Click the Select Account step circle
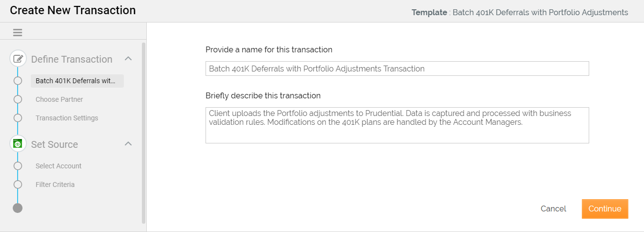This screenshot has height=232, width=644. [x=18, y=166]
